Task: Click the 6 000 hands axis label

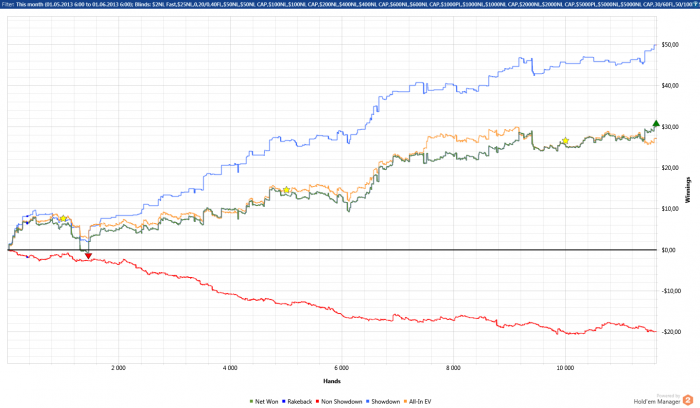Action: 342,368
